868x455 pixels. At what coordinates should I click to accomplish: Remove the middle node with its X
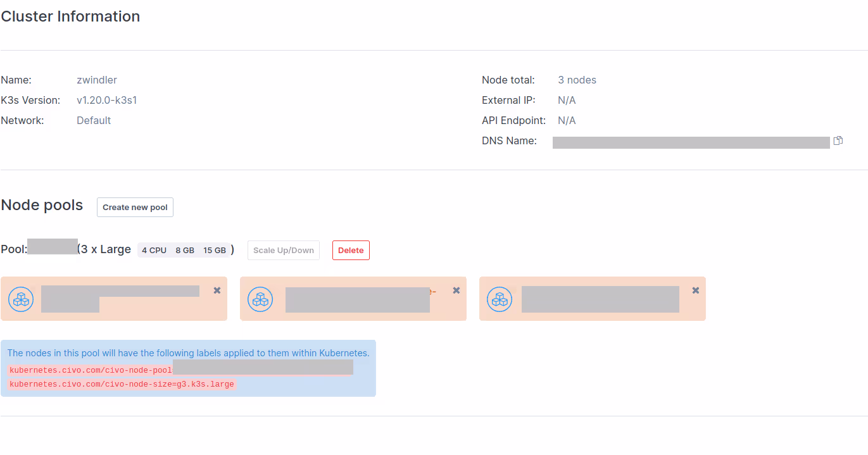point(456,290)
